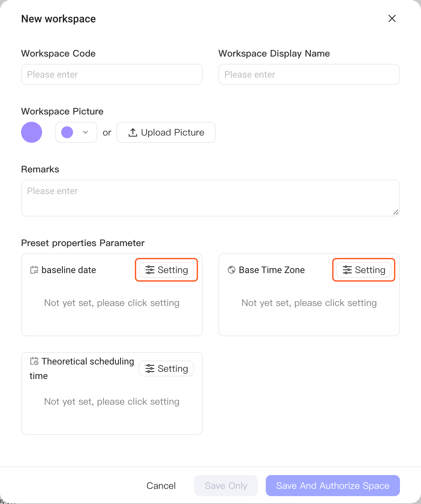The width and height of the screenshot is (421, 504).
Task: Click the Base Time Zone globe icon
Action: pyautogui.click(x=232, y=270)
